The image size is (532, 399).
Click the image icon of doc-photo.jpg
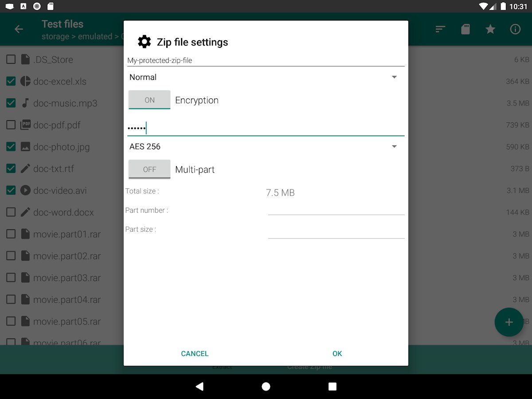point(25,146)
